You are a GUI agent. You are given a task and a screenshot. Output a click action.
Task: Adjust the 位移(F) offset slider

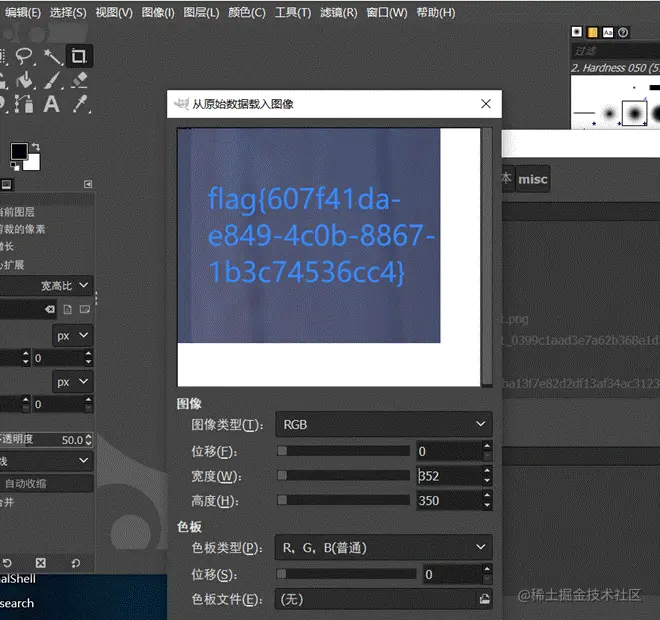point(343,451)
